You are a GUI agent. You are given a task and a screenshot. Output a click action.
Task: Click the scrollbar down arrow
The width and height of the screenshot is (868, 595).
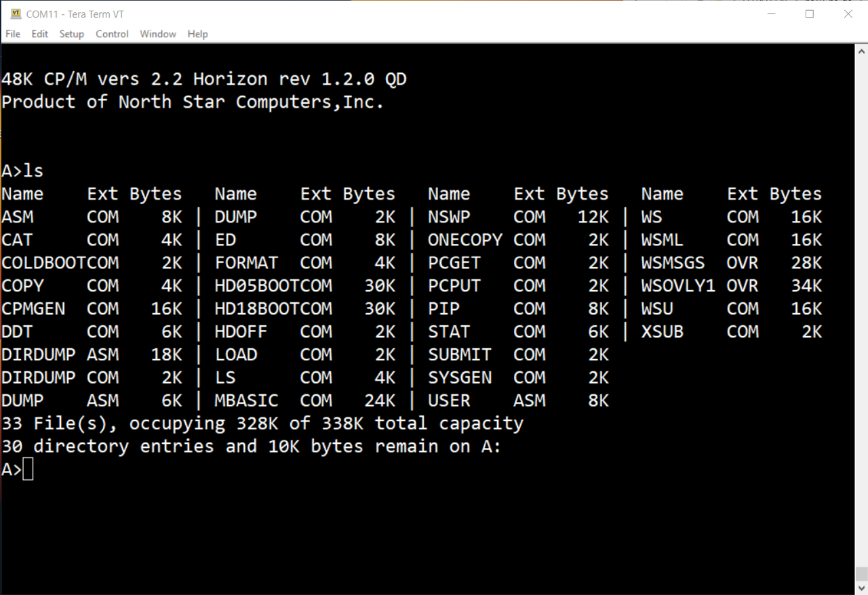[861, 588]
